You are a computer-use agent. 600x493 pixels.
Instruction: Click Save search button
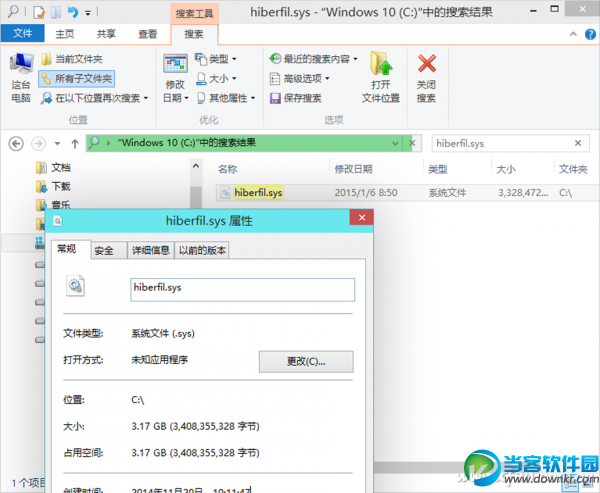(x=295, y=98)
